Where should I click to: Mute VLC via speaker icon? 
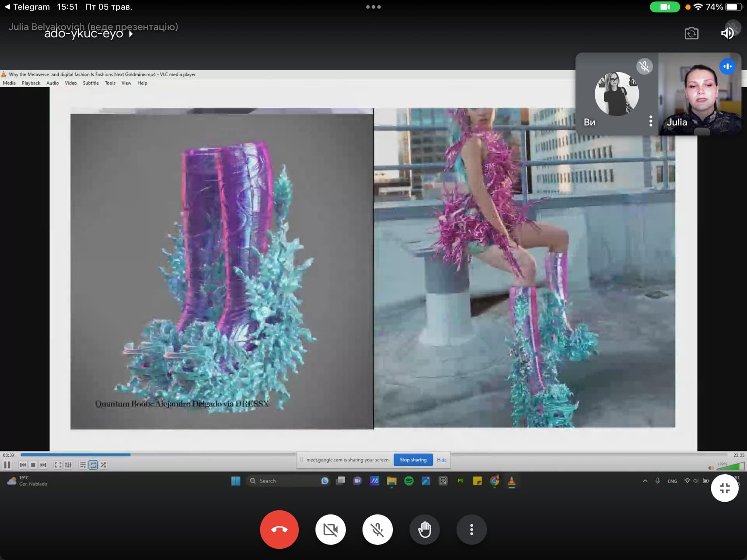pyautogui.click(x=711, y=467)
